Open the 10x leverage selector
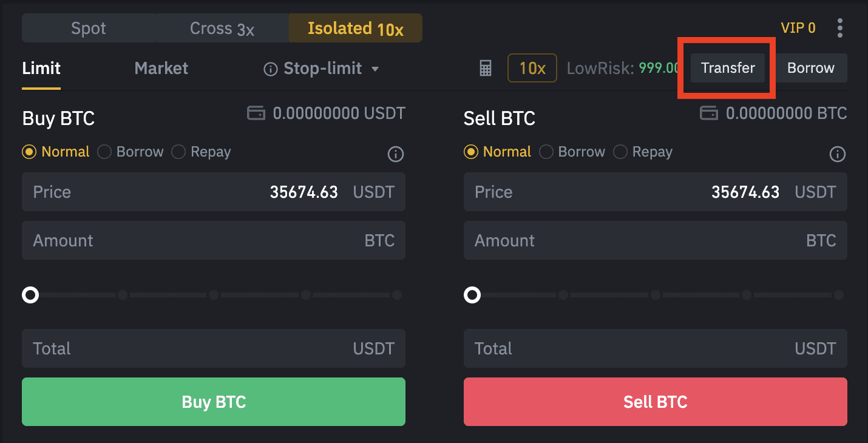The width and height of the screenshot is (868, 443). click(532, 68)
